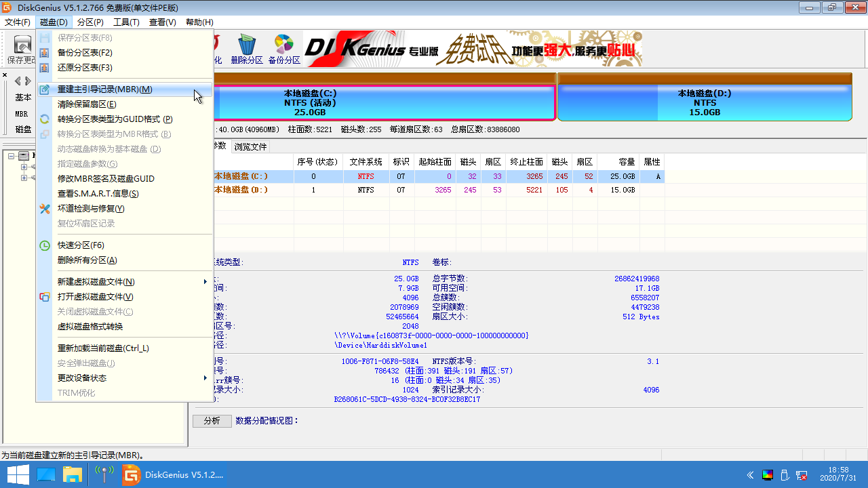Screen dimensions: 868x488
Task: Go to previous disk with left arrow
Action: coord(18,81)
